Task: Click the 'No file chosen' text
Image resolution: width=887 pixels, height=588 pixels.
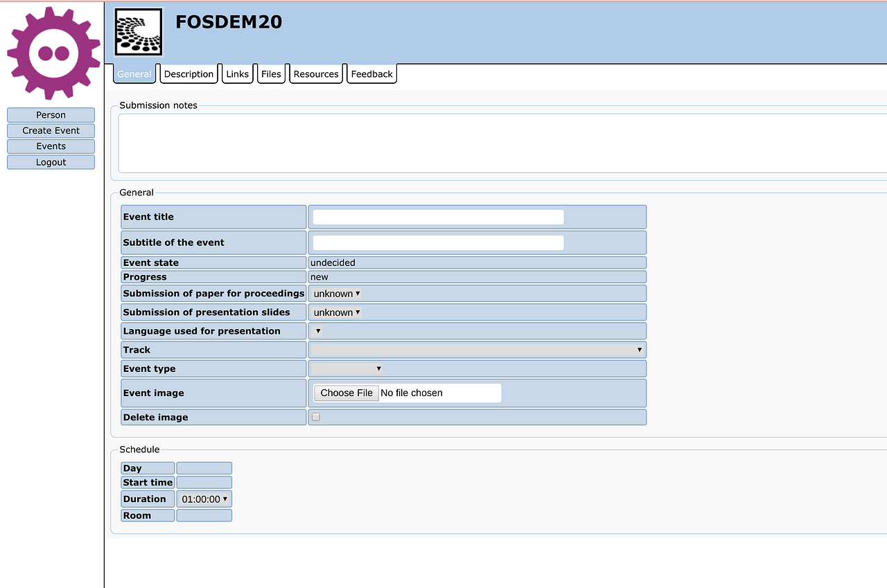Action: click(x=412, y=393)
